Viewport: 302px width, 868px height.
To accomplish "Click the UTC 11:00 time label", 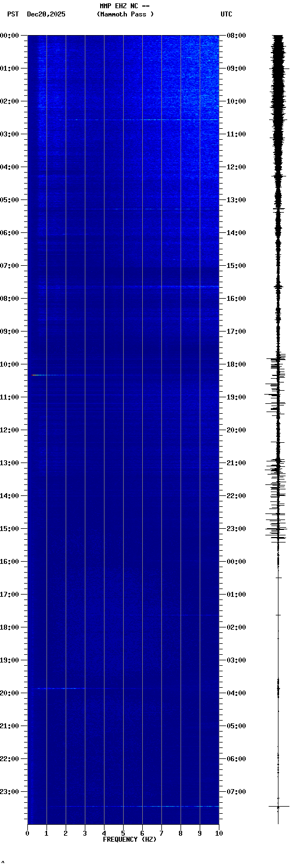I will click(x=236, y=134).
